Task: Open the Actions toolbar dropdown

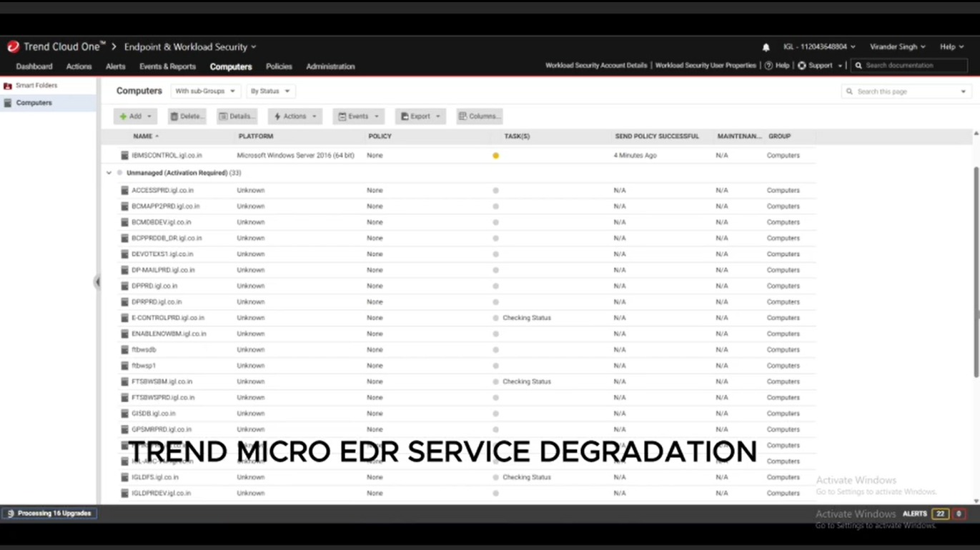Action: coord(295,116)
